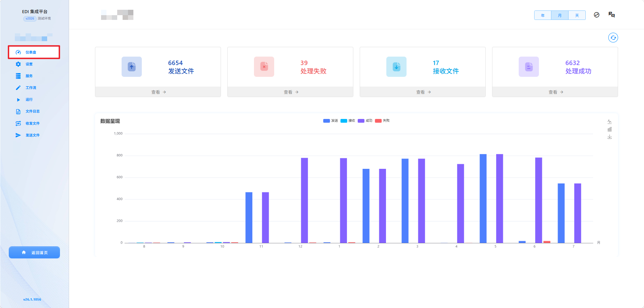Image resolution: width=644 pixels, height=308 pixels.
Task: Click 查看 under the 处理失败 card
Action: coord(291,92)
